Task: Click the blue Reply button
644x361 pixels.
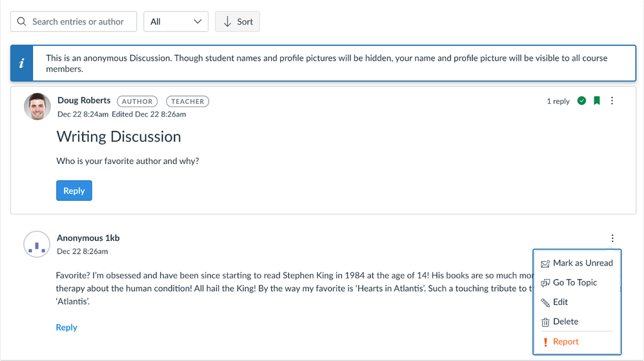Action: (x=74, y=191)
